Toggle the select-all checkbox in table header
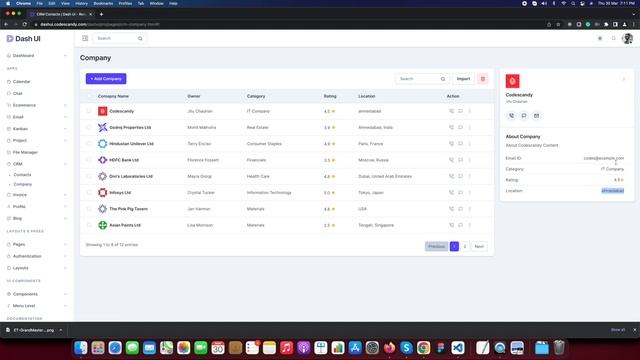This screenshot has height=360, width=640. pyautogui.click(x=89, y=96)
